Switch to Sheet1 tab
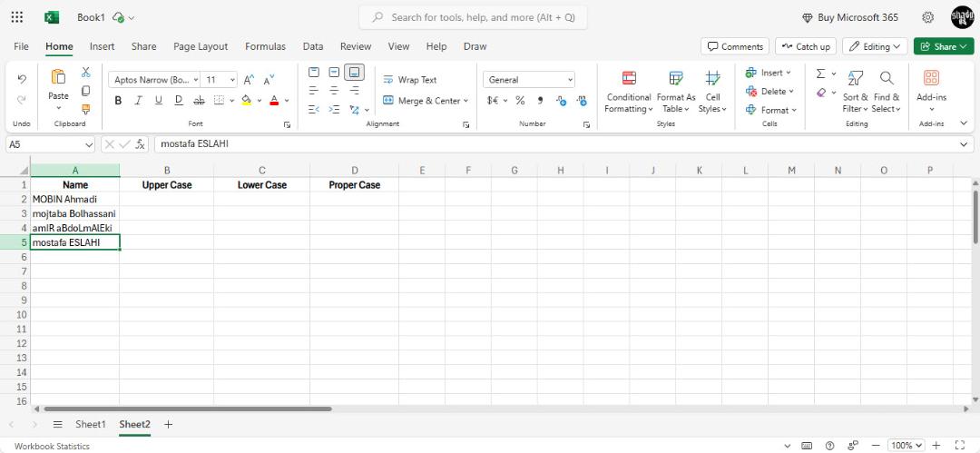 pyautogui.click(x=91, y=424)
